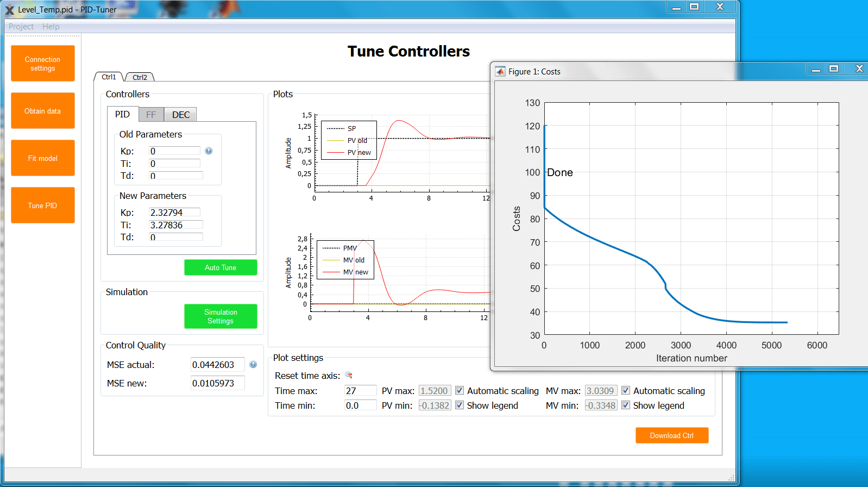The image size is (868, 487).
Task: Switch to the Ctrl2 tab
Action: 140,77
